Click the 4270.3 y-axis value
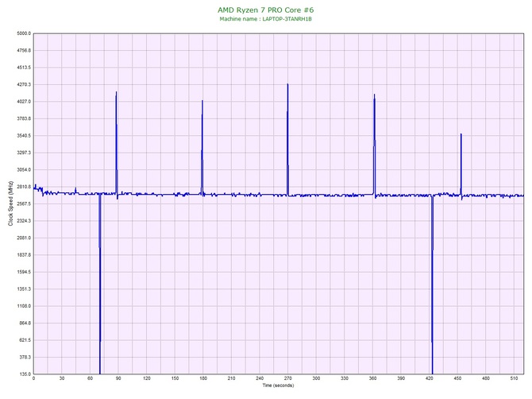This screenshot has height=399, width=532. 24,84
